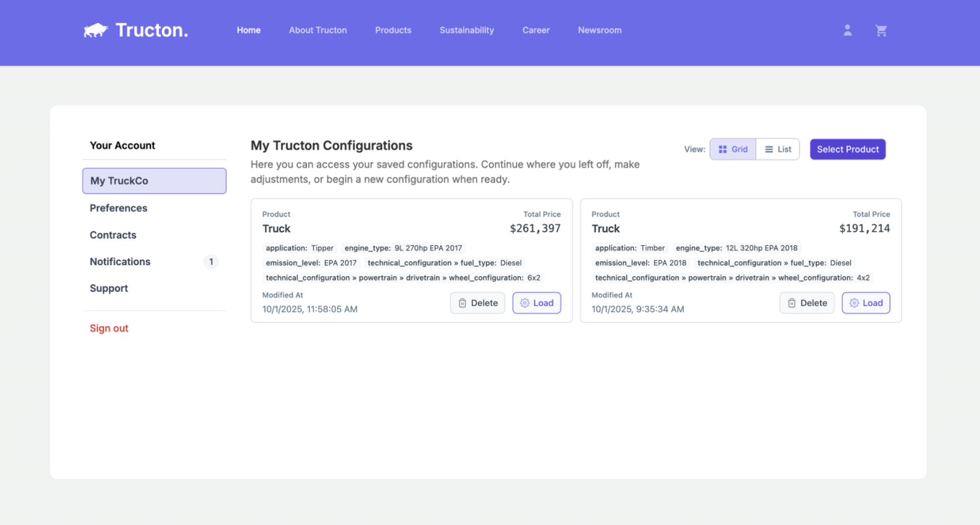Click the trash icon on the Timber configuration
Viewport: 980px width, 525px height.
pyautogui.click(x=791, y=303)
